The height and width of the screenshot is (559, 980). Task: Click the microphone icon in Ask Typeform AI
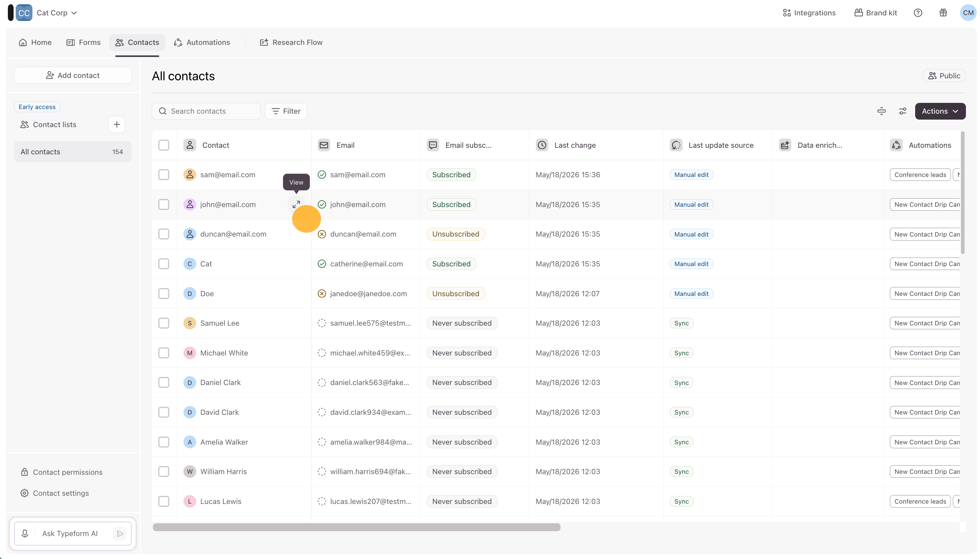click(25, 533)
